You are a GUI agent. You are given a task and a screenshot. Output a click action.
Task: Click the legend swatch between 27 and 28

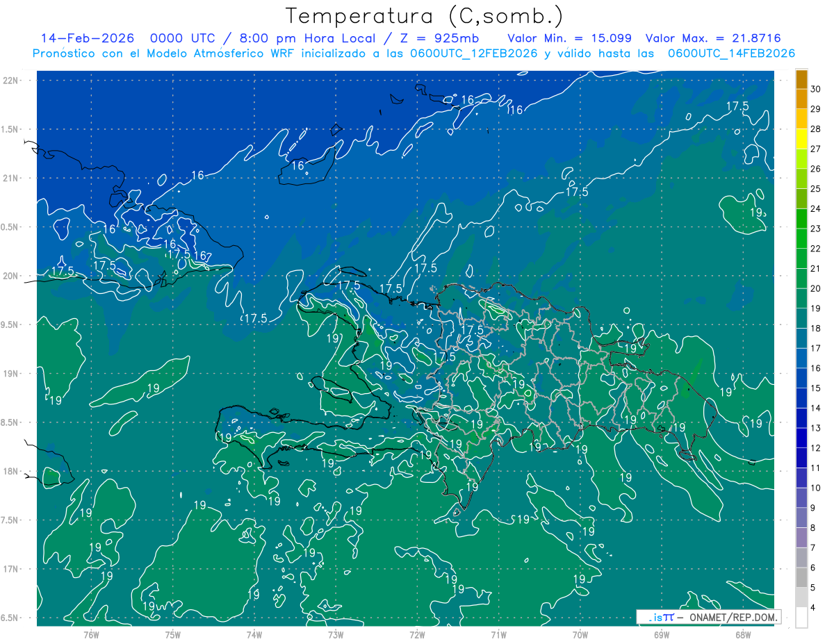pos(801,139)
